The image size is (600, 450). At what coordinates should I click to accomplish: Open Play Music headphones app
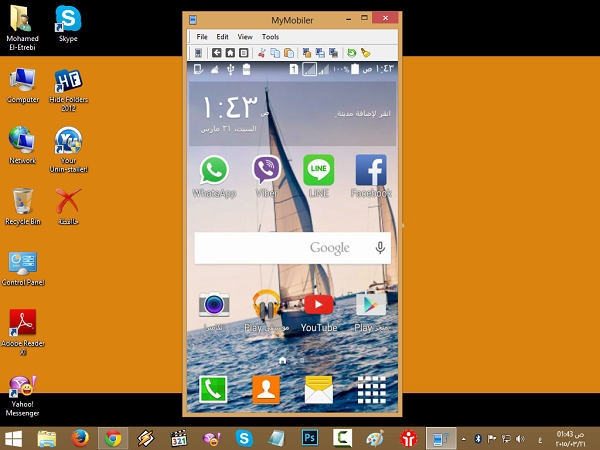click(266, 311)
